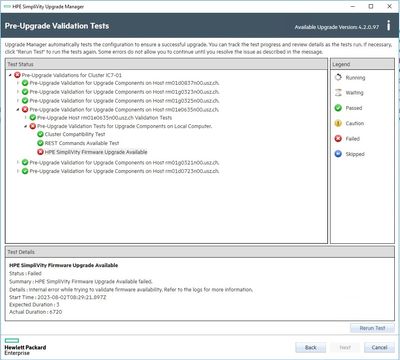Click the Summary line in Test Details
The image size is (400, 360).
81,281
